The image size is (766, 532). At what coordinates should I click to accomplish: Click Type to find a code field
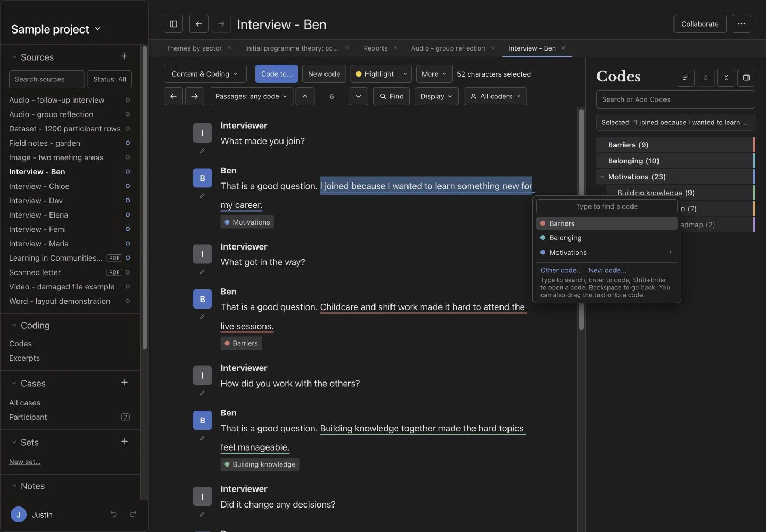(606, 206)
